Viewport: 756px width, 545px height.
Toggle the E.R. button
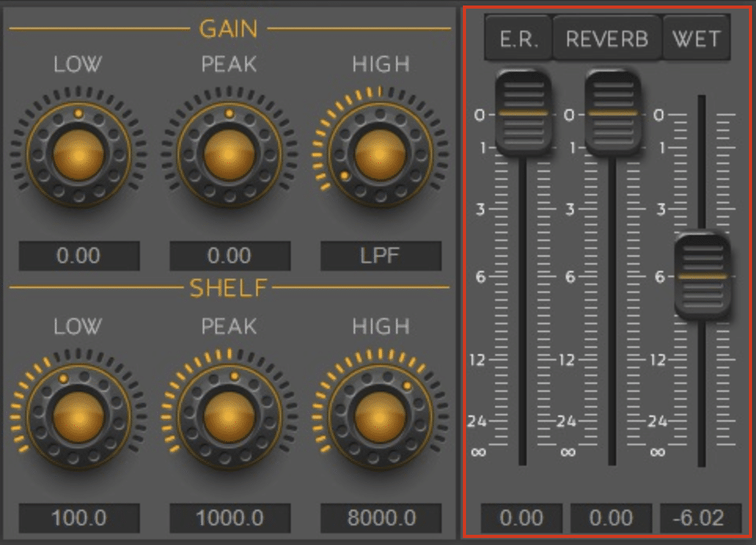pyautogui.click(x=519, y=39)
